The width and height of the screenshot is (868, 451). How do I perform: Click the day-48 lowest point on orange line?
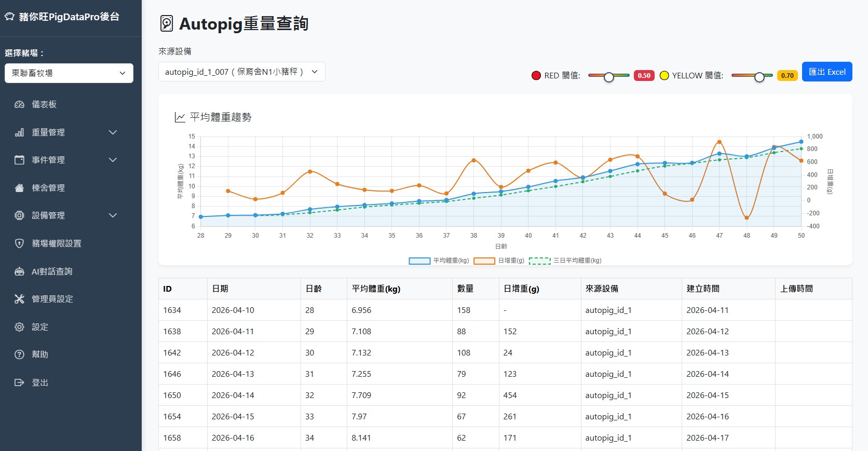coord(747,218)
